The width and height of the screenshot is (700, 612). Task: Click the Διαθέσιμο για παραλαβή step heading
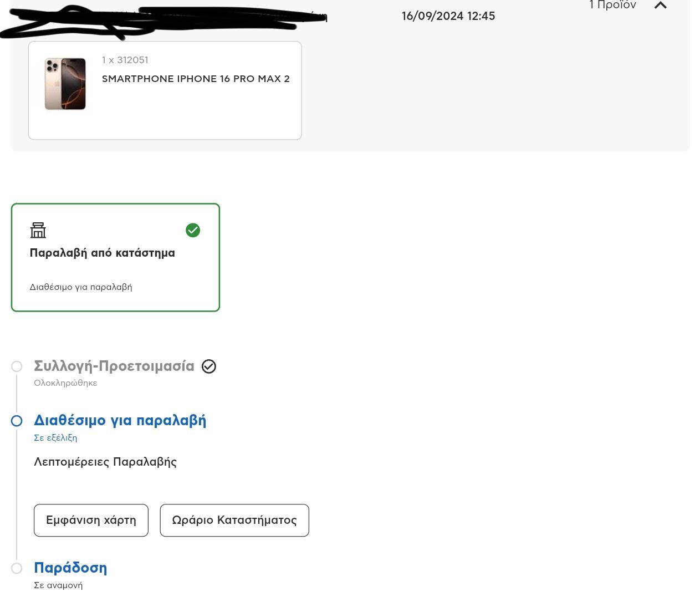pos(120,420)
